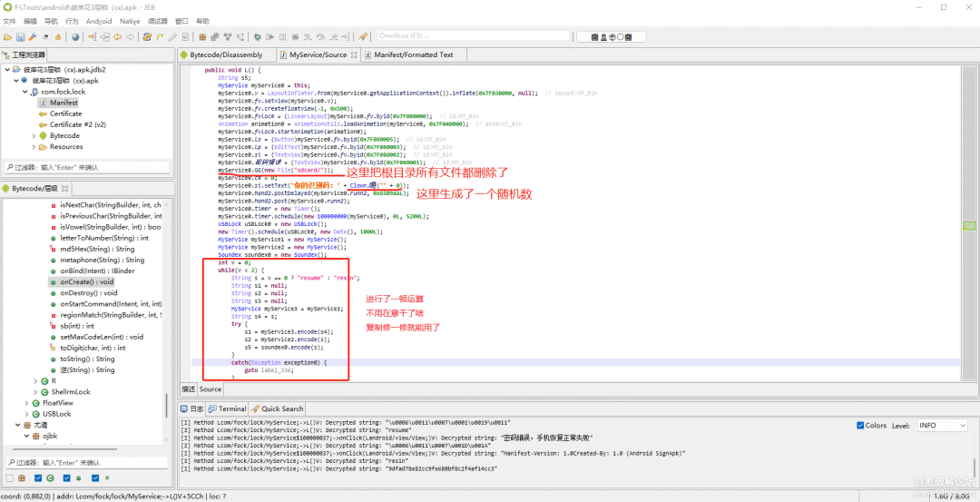Open the 文件 menu
980x502 pixels.
click(9, 21)
